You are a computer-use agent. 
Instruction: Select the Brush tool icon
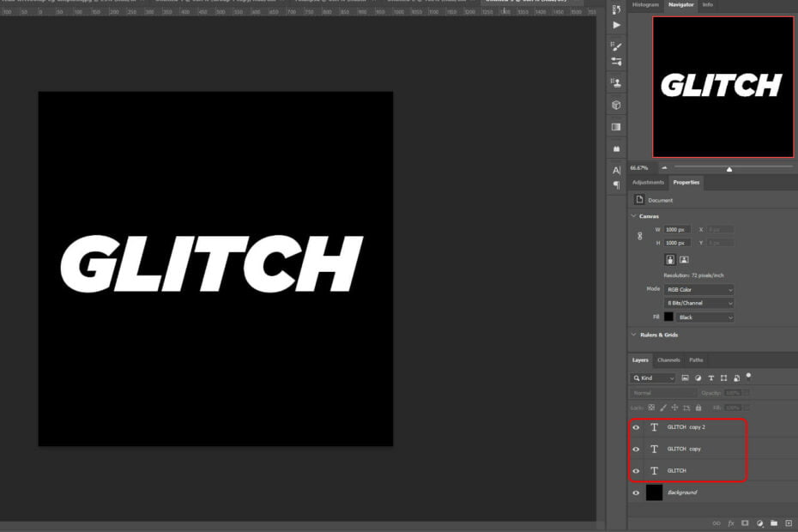click(x=615, y=45)
